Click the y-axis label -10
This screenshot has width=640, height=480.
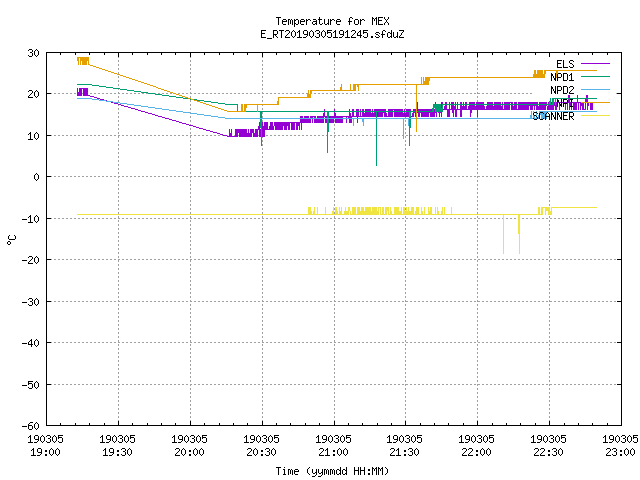coord(31,219)
